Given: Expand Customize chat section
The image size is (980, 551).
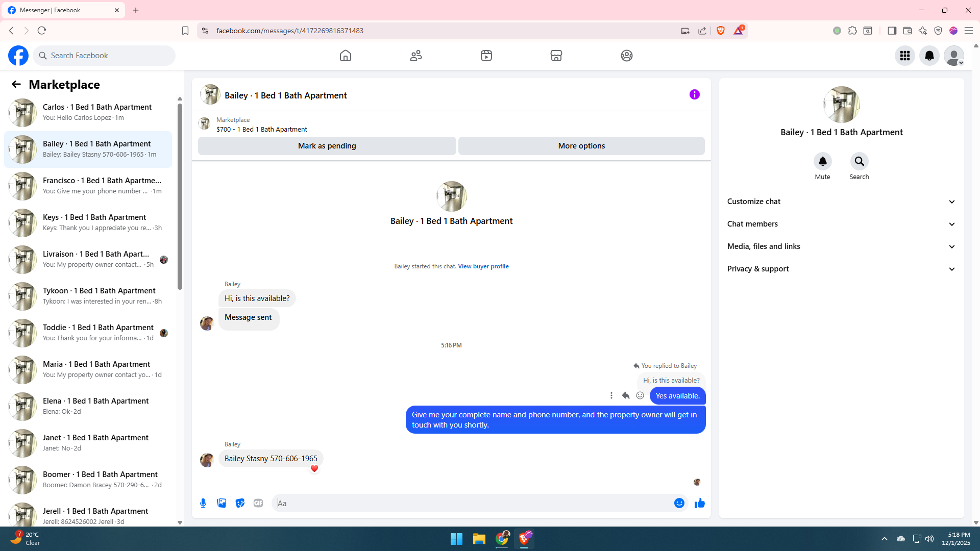Looking at the screenshot, I should pyautogui.click(x=841, y=202).
